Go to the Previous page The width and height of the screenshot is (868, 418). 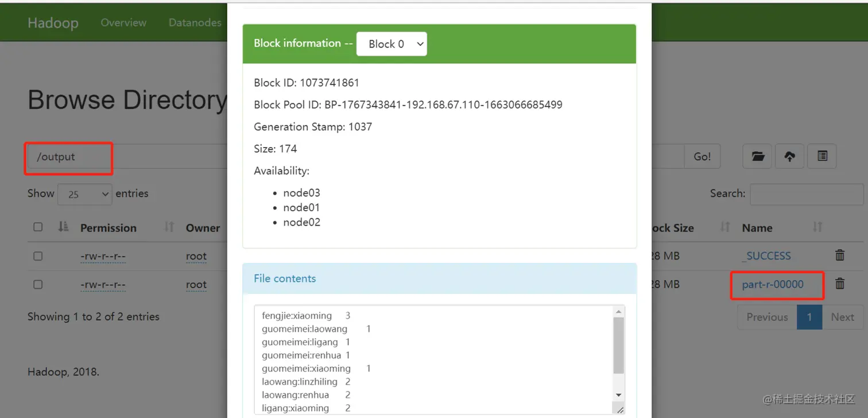point(767,317)
